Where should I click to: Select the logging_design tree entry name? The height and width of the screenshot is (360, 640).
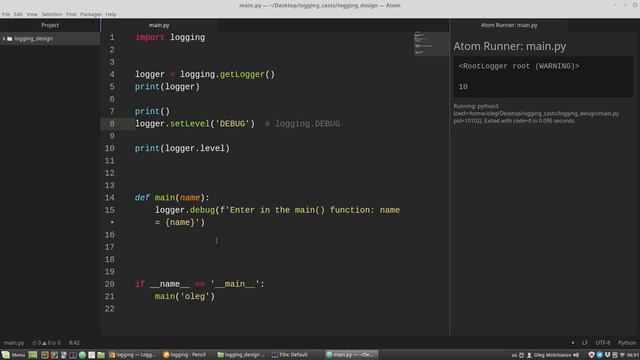pos(33,38)
